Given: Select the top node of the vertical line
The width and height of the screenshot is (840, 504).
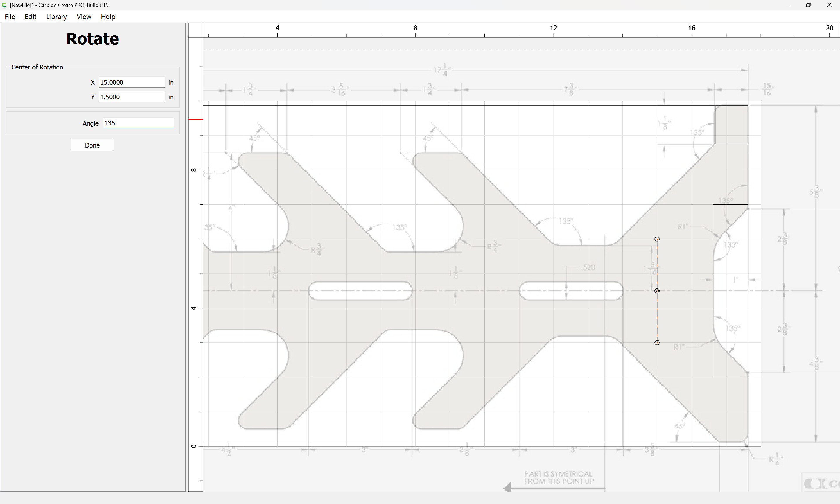Looking at the screenshot, I should 657,239.
